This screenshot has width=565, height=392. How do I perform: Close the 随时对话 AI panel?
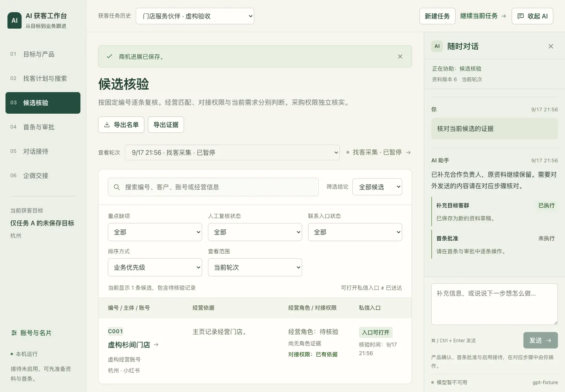tap(551, 46)
